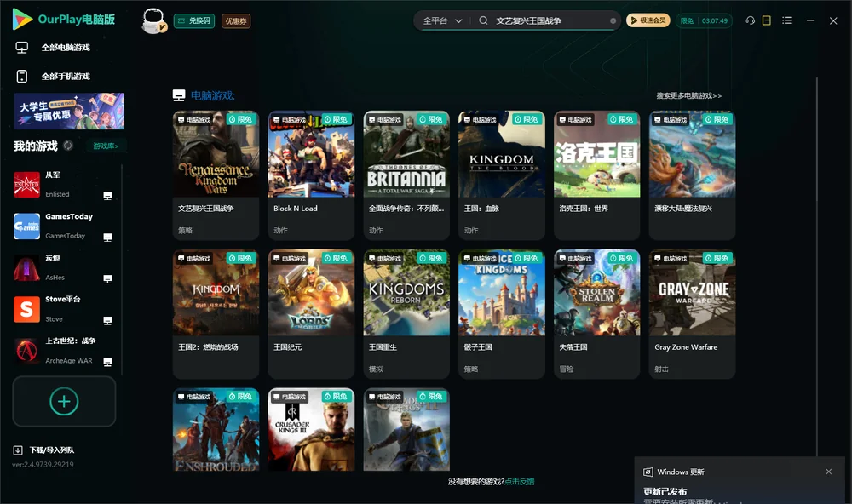Open the 王国：血脉 Kingdom card
This screenshot has width=852, height=504.
(x=502, y=175)
